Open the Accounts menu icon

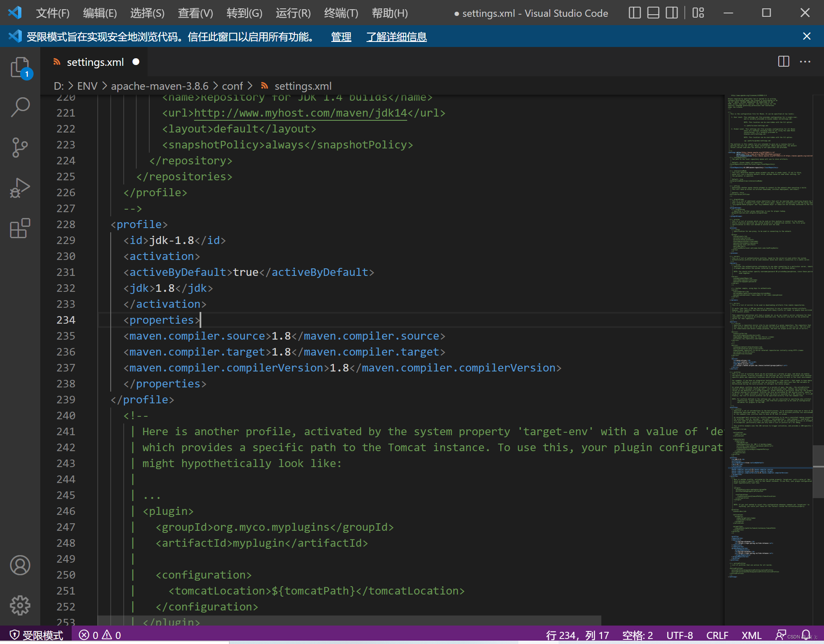pos(20,565)
